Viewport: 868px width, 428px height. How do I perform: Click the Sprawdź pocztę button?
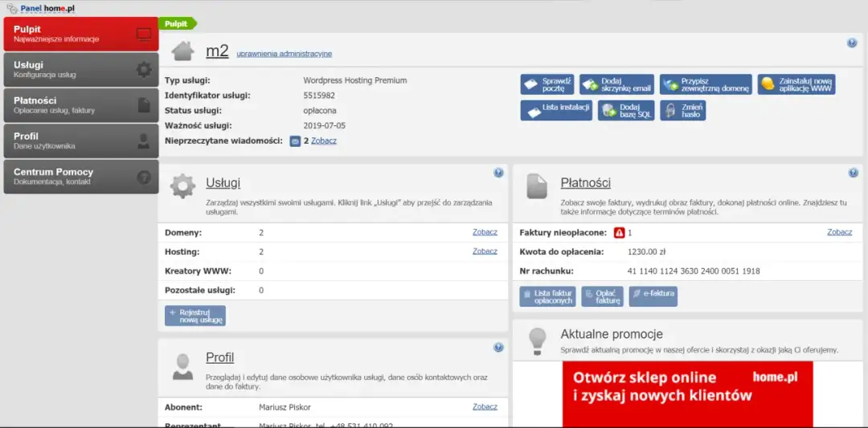click(547, 84)
